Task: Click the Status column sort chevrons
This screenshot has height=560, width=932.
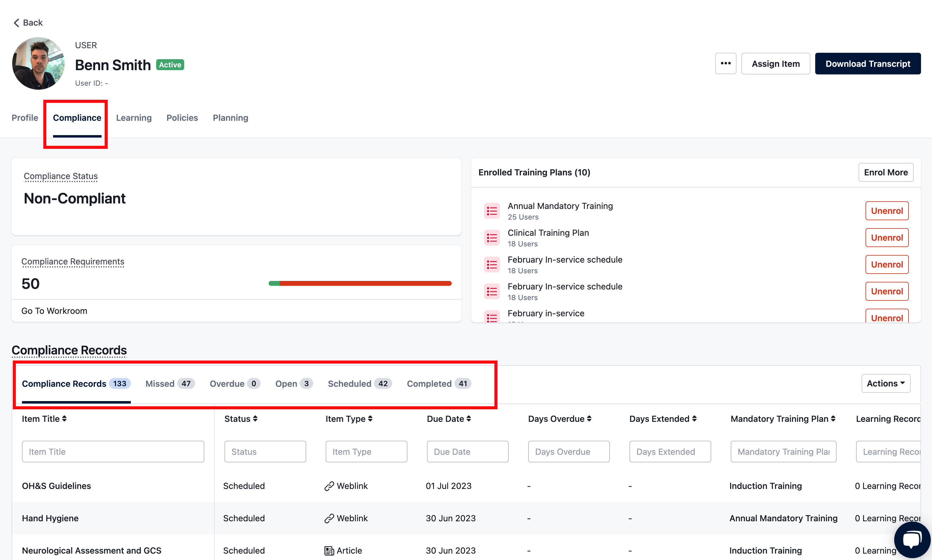Action: coord(255,418)
